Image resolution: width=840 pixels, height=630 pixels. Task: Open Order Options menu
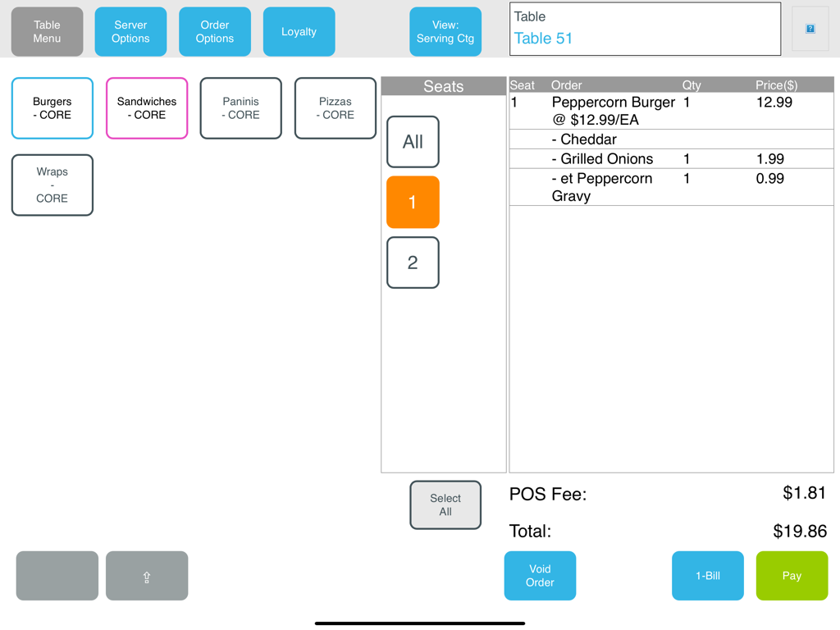(215, 32)
